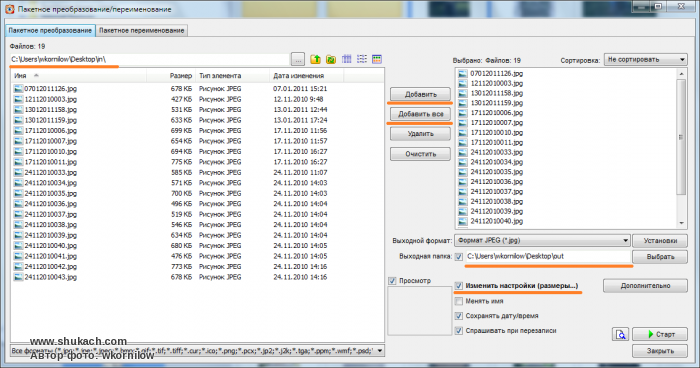This screenshot has width=700, height=368.
Task: Select 24112010043.jpg in the source list
Action: [50, 277]
